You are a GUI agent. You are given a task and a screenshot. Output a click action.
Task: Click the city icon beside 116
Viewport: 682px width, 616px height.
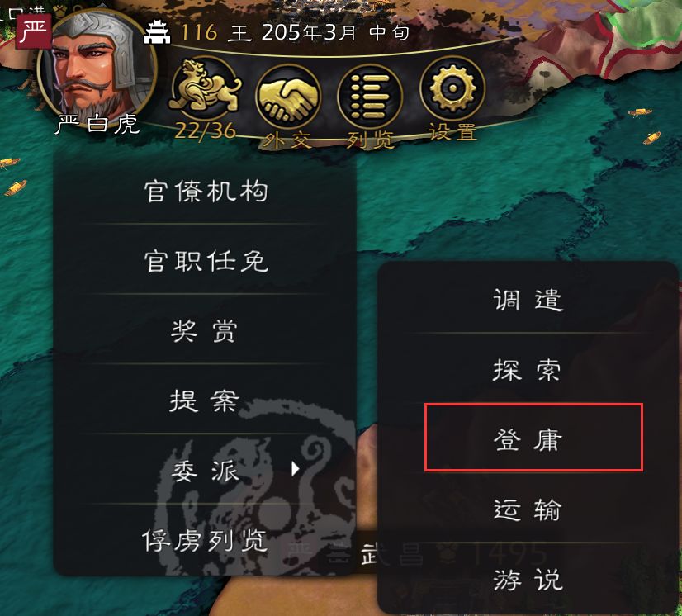coord(157,32)
